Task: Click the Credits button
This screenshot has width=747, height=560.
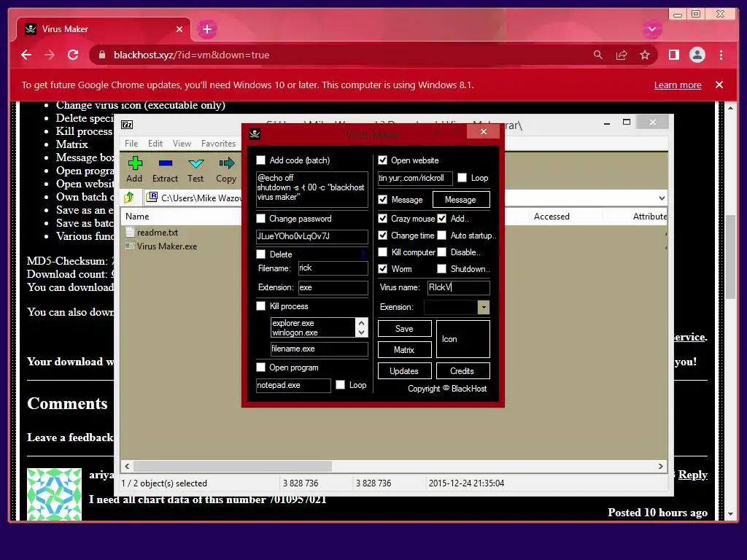Action: click(462, 371)
